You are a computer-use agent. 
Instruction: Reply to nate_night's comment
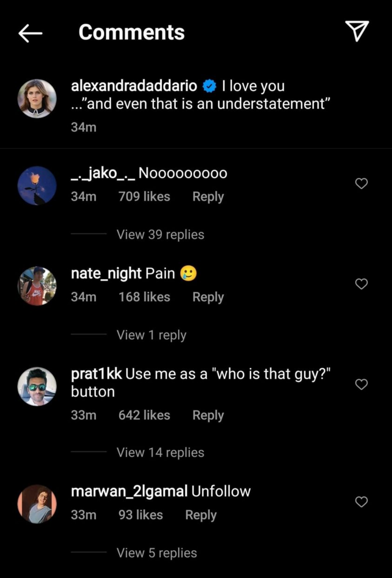[208, 297]
